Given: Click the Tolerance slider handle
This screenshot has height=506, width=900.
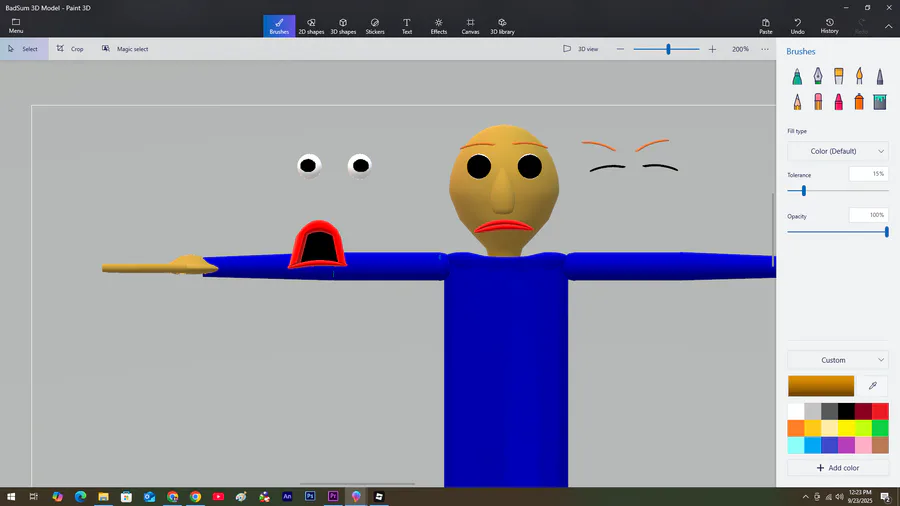Looking at the screenshot, I should pos(804,190).
